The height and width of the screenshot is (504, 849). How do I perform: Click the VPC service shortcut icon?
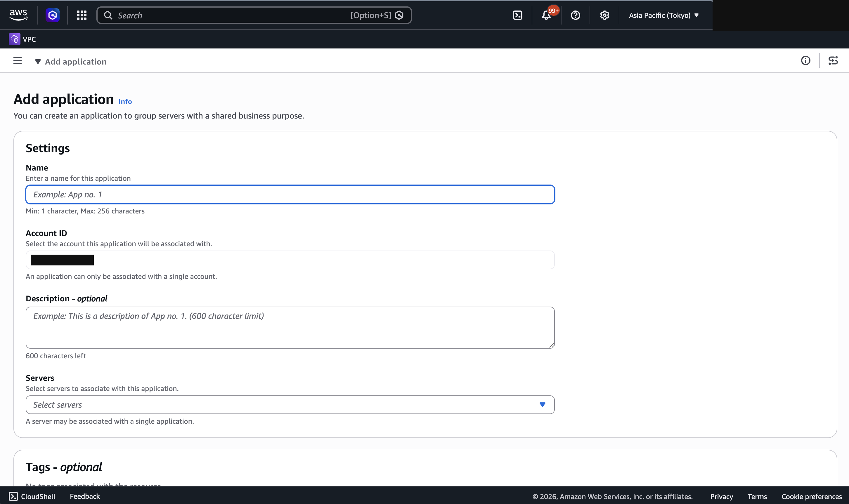[x=15, y=39]
